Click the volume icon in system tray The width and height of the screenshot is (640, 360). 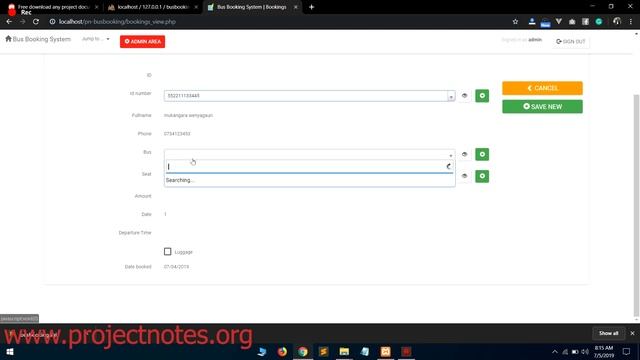pyautogui.click(x=585, y=351)
